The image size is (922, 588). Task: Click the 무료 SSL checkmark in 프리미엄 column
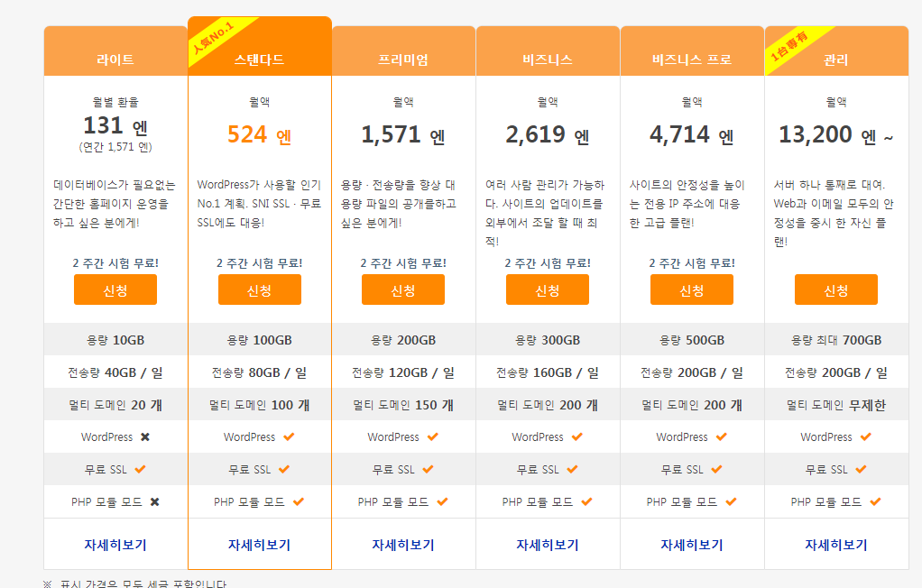[x=428, y=470]
